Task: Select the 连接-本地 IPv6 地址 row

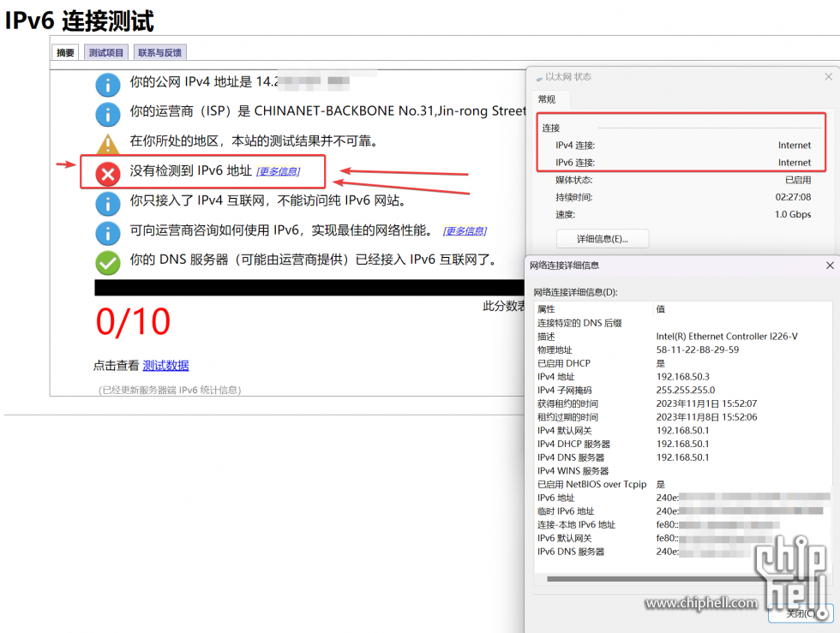Action: (683, 525)
